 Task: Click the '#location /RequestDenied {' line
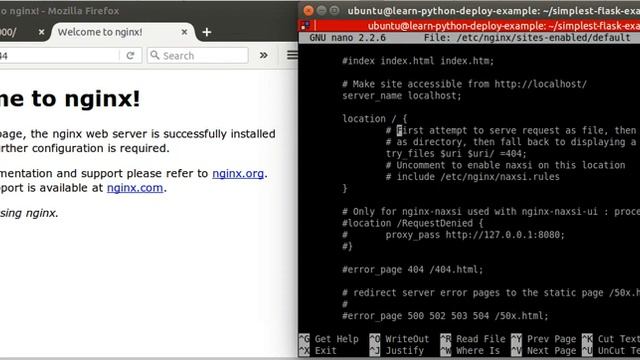coord(413,223)
